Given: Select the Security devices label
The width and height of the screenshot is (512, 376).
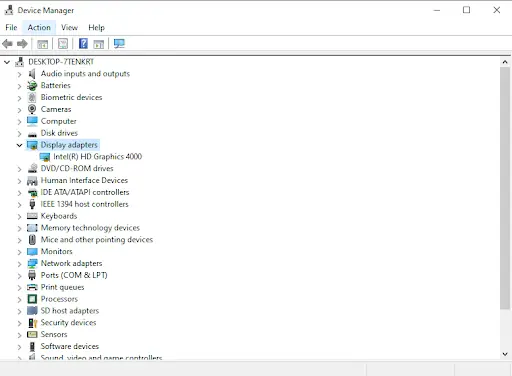Looking at the screenshot, I should pyautogui.click(x=68, y=323).
